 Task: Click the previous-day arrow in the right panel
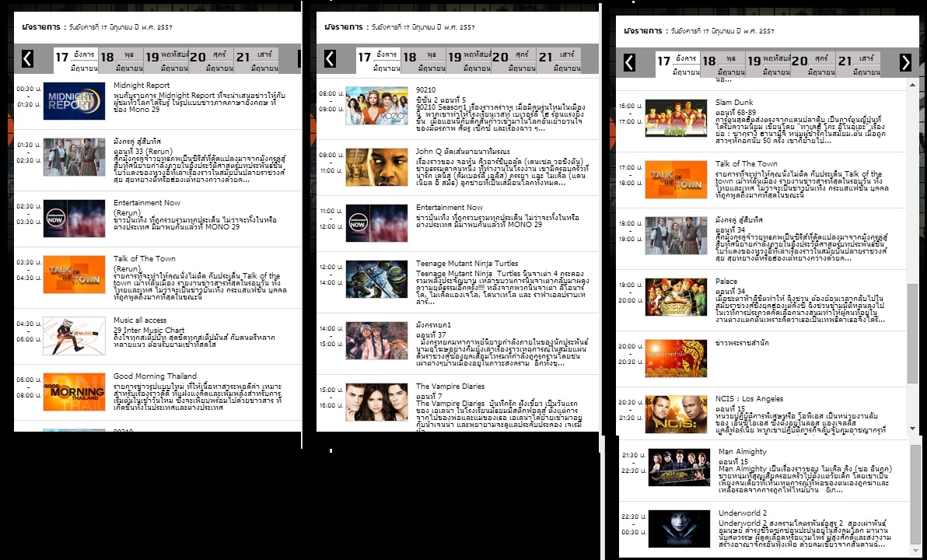pyautogui.click(x=629, y=62)
